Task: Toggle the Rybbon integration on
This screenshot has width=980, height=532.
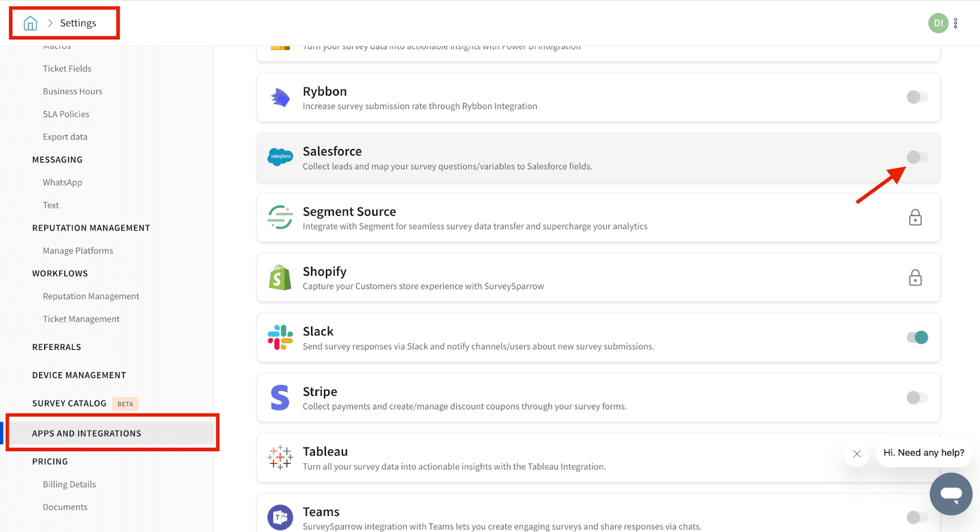Action: click(917, 97)
